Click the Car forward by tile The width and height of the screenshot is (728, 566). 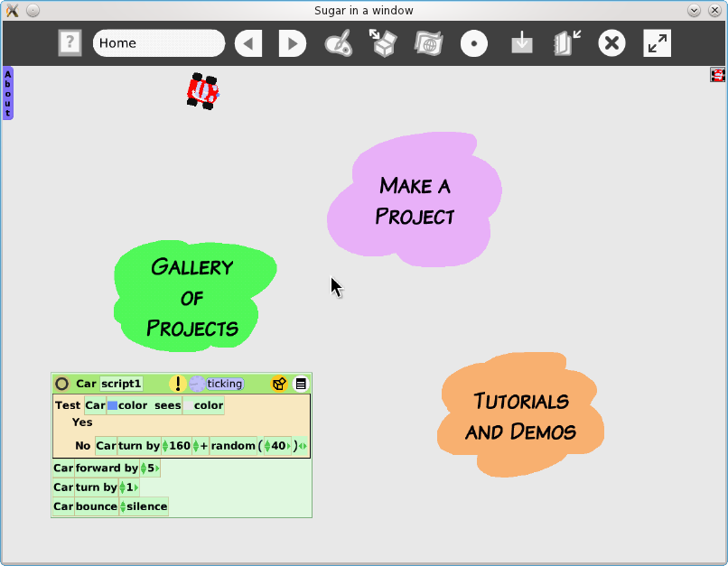[x=96, y=468]
